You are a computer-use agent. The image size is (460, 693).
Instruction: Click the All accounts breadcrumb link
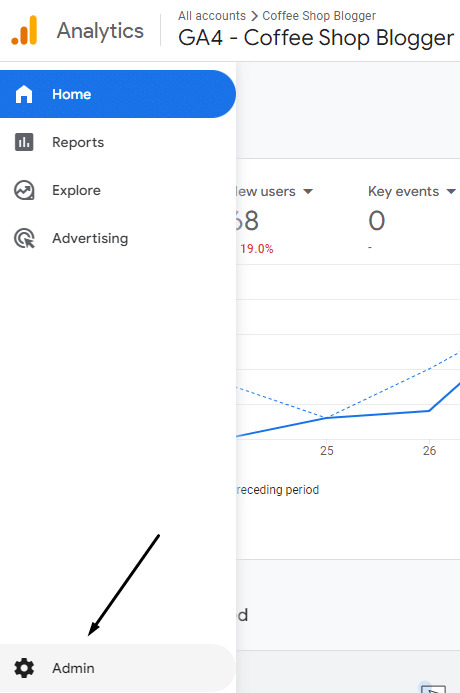point(212,16)
